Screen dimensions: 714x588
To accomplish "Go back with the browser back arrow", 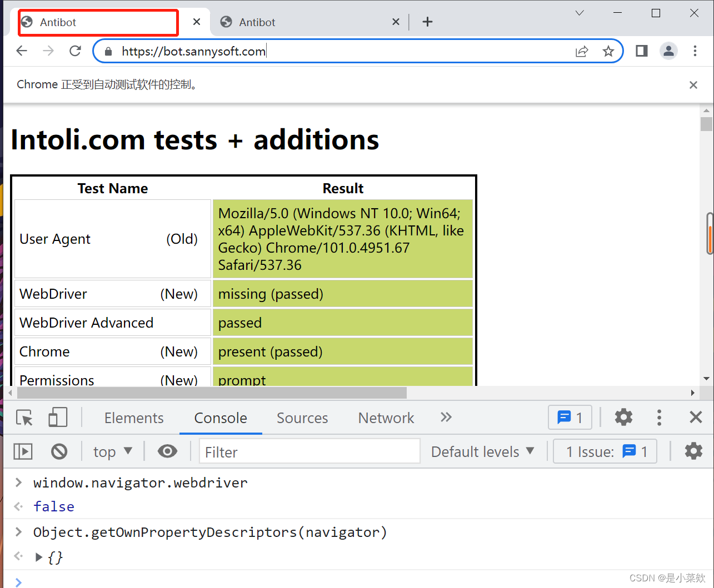I will (x=22, y=51).
